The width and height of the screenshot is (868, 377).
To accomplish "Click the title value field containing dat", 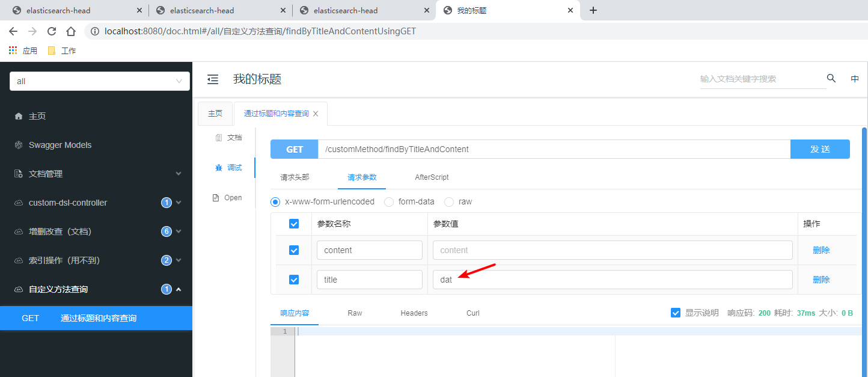I will 613,280.
